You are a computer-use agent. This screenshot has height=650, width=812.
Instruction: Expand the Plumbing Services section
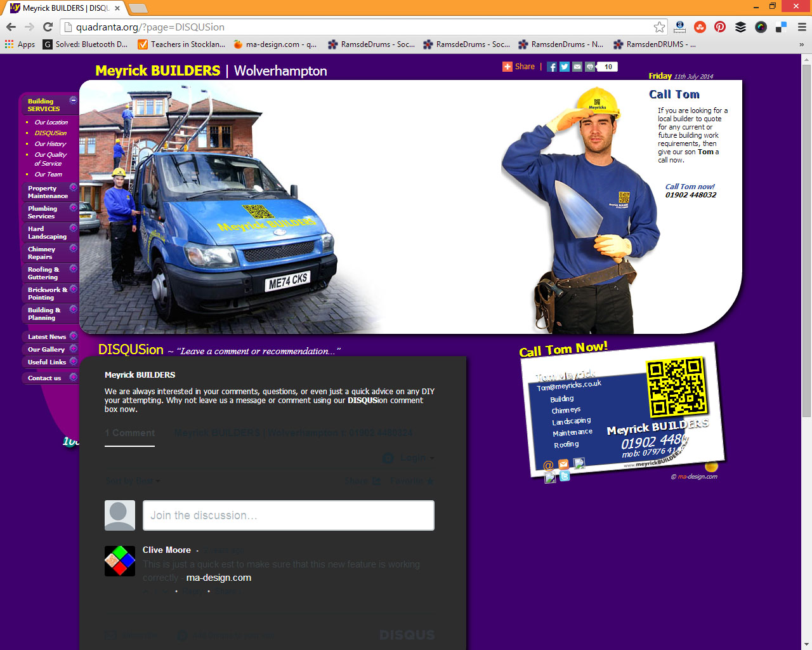(x=73, y=208)
